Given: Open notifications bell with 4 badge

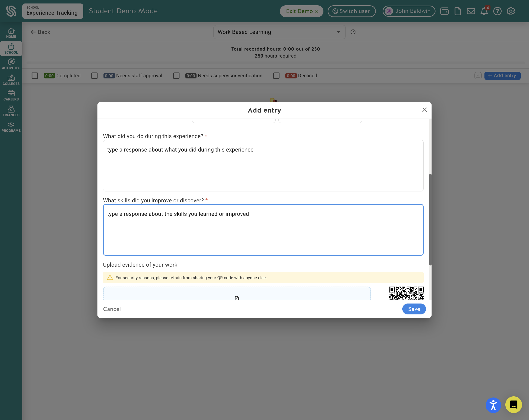Looking at the screenshot, I should [x=484, y=11].
